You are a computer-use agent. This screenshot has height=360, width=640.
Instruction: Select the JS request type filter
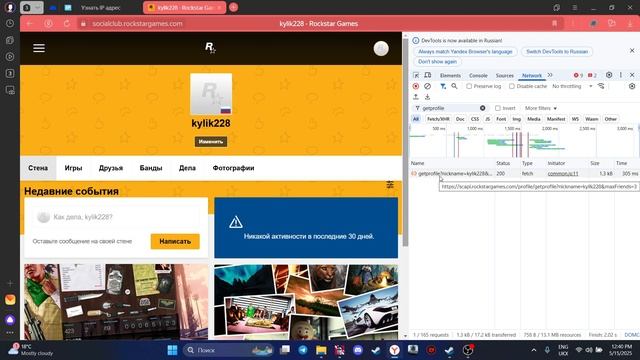487,119
